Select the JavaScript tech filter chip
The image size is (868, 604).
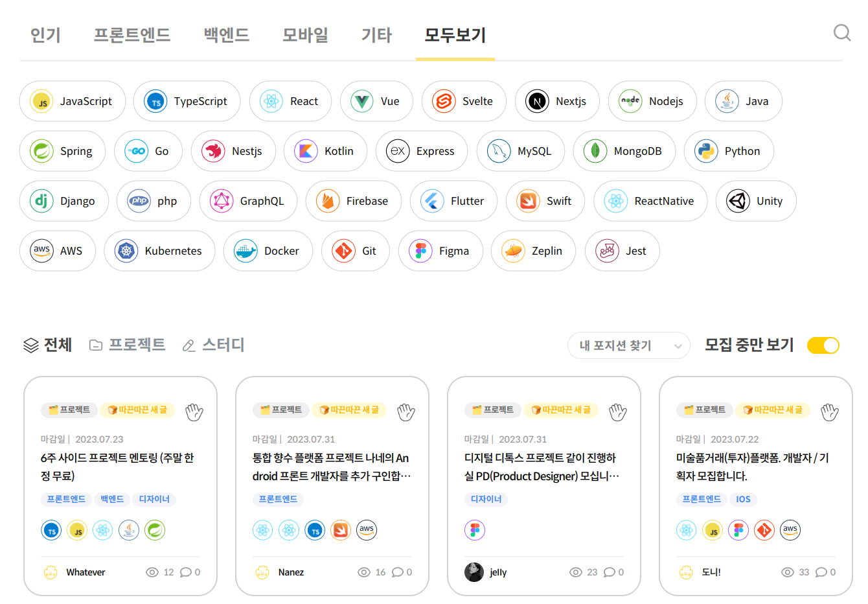(73, 101)
